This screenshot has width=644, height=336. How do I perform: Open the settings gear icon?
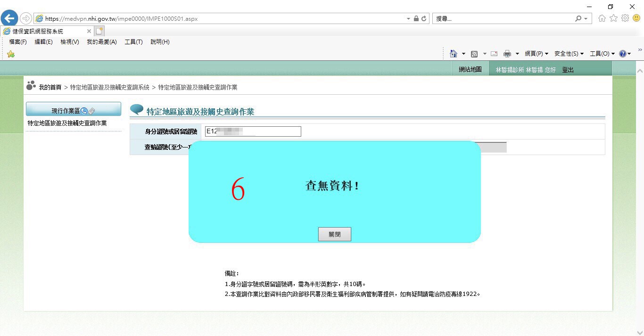tap(625, 18)
